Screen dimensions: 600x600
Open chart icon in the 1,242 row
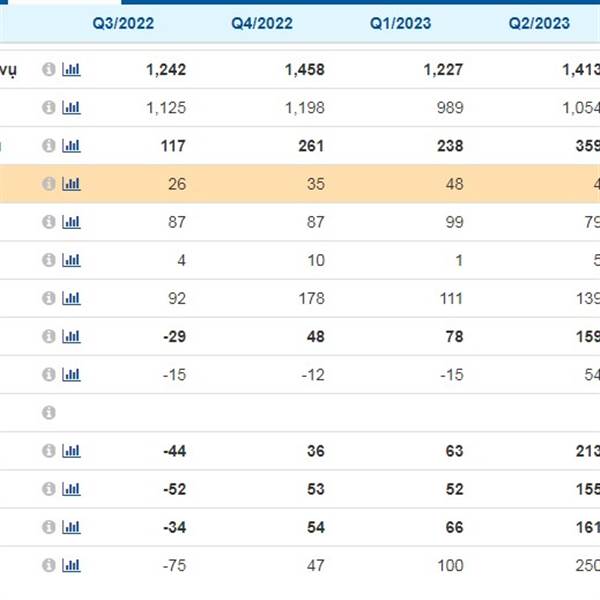point(71,70)
